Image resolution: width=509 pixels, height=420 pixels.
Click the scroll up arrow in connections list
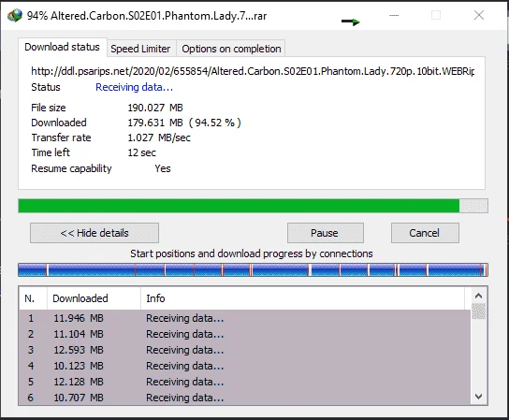pyautogui.click(x=478, y=296)
